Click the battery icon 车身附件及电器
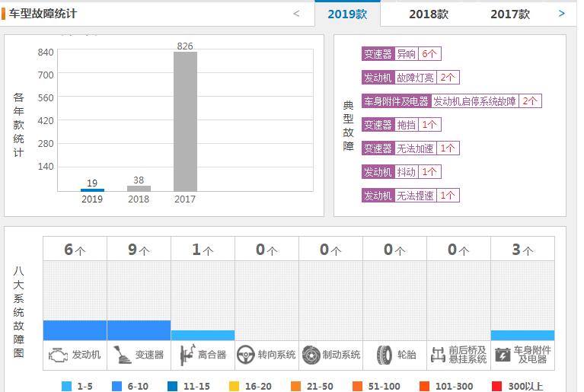584x392 pixels. click(x=503, y=355)
